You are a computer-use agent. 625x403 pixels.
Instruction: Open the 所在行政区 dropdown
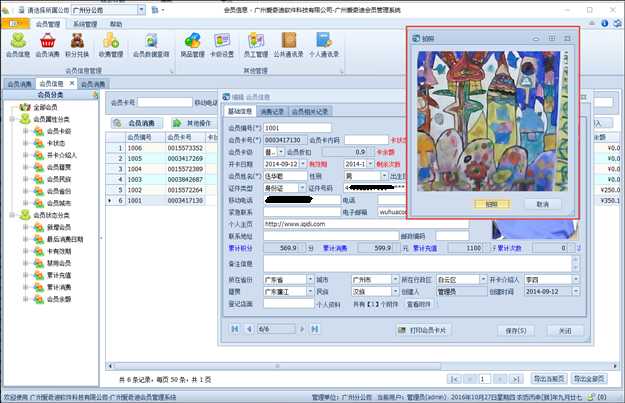coord(483,279)
